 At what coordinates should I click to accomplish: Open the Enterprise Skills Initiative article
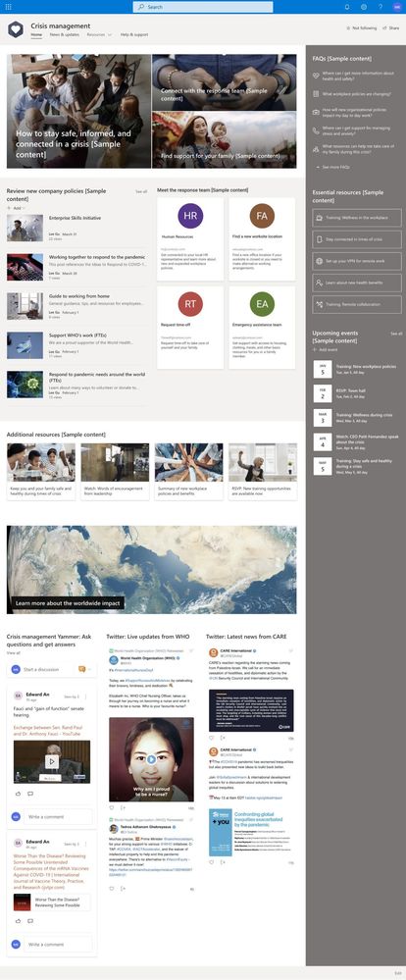click(75, 218)
